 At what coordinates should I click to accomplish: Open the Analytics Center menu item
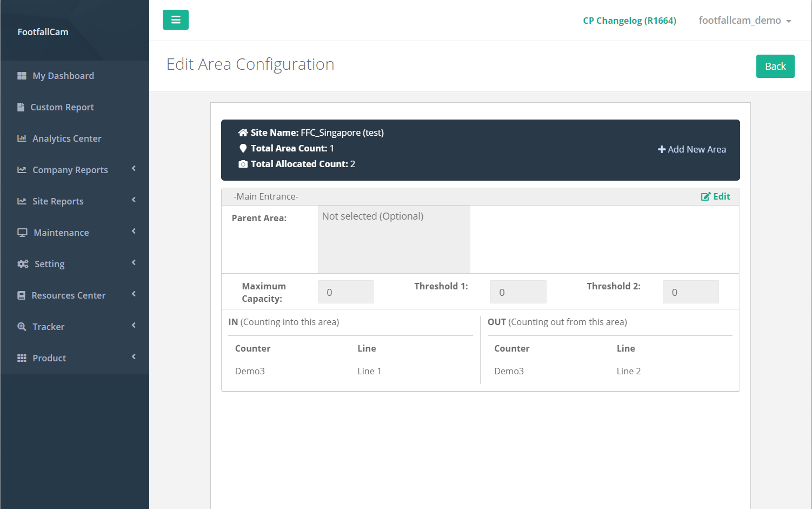(x=66, y=138)
